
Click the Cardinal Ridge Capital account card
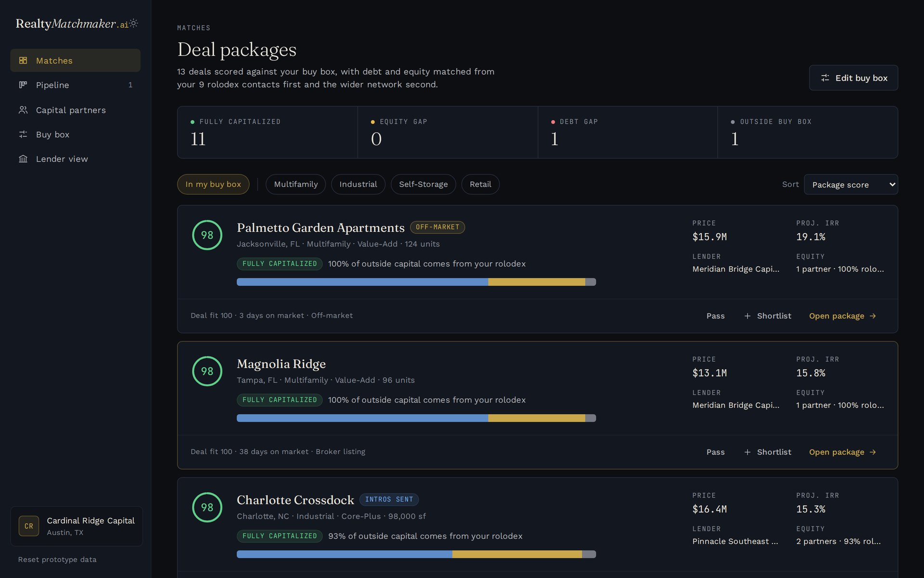coord(77,526)
